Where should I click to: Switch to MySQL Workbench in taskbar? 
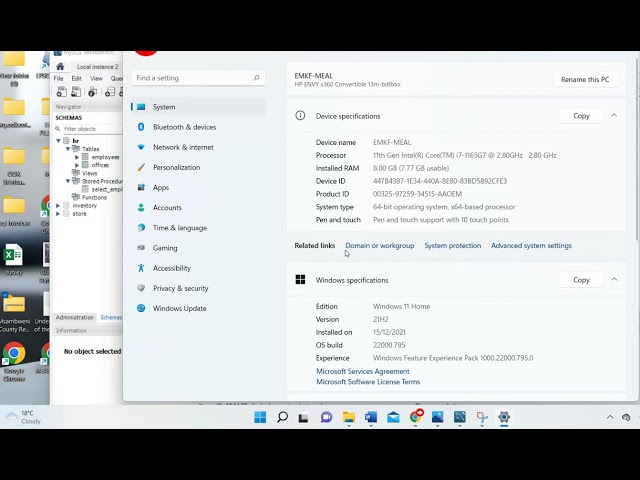click(460, 417)
